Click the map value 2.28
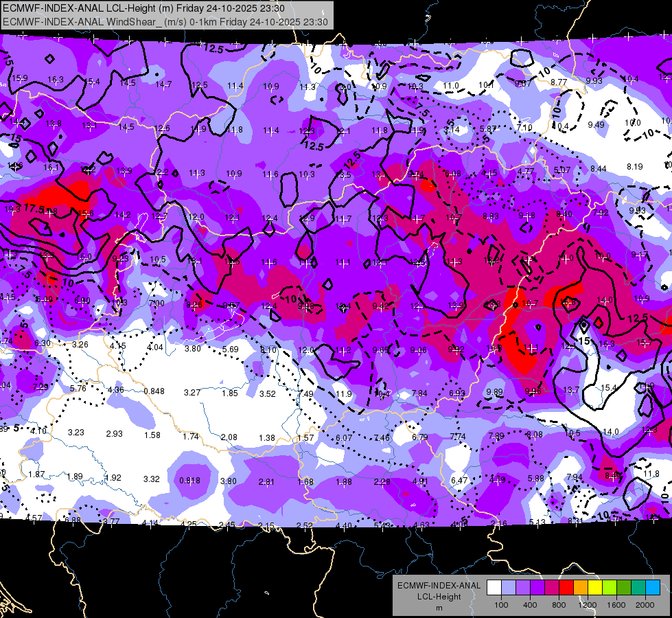672x618 pixels. (x=382, y=481)
